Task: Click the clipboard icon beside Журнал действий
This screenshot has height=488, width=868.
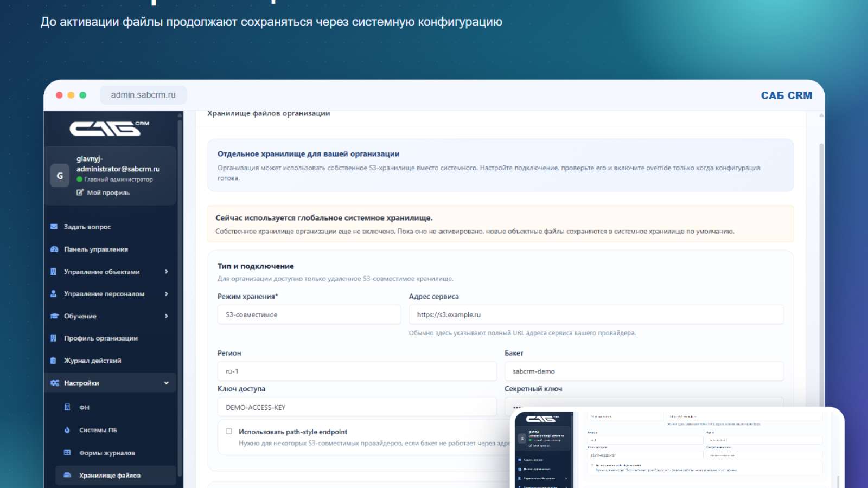Action: tap(53, 361)
